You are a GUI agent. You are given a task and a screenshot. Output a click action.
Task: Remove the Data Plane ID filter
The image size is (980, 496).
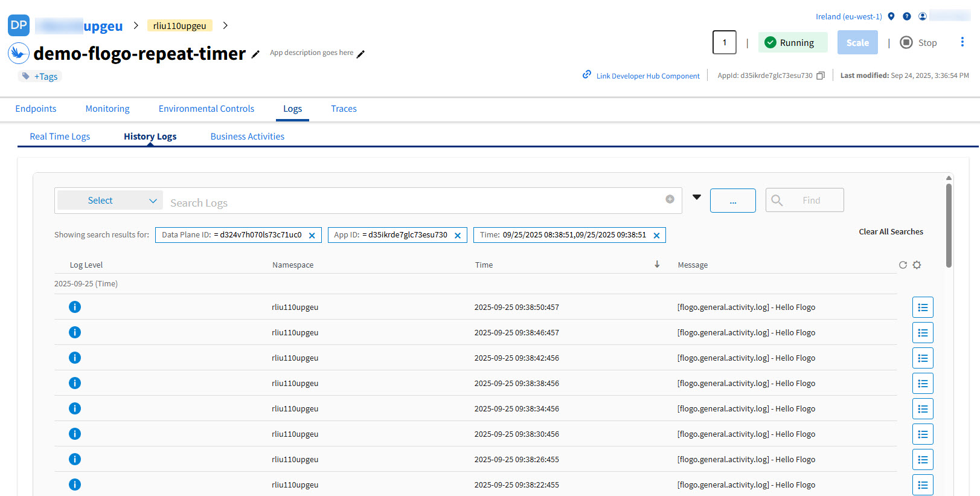(x=312, y=236)
